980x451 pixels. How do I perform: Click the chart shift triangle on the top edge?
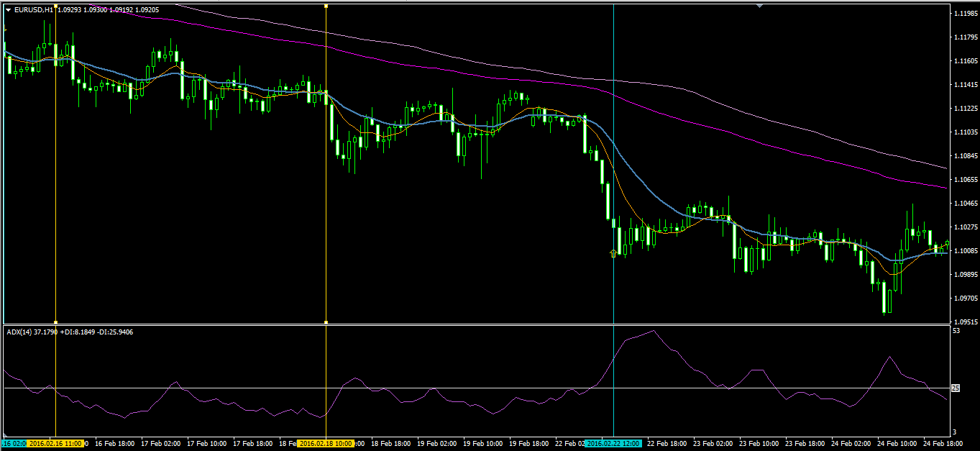click(x=760, y=6)
